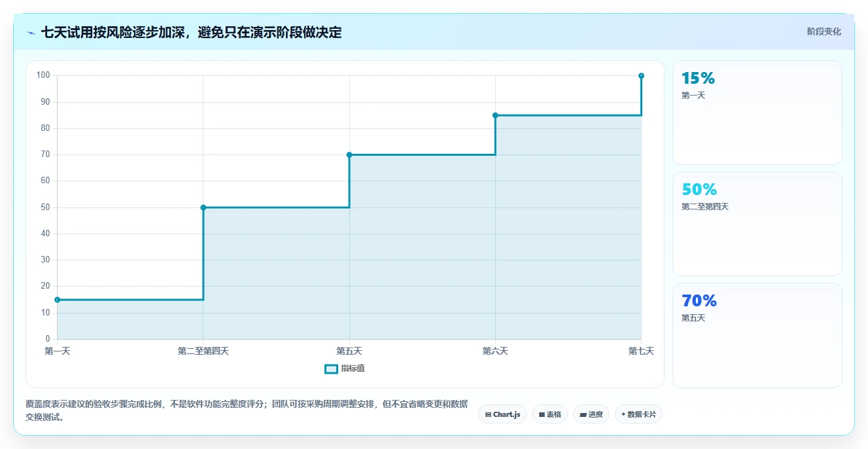This screenshot has height=449, width=868.
Task: Click the footnote text starting 覆盖度表示
Action: 247,410
